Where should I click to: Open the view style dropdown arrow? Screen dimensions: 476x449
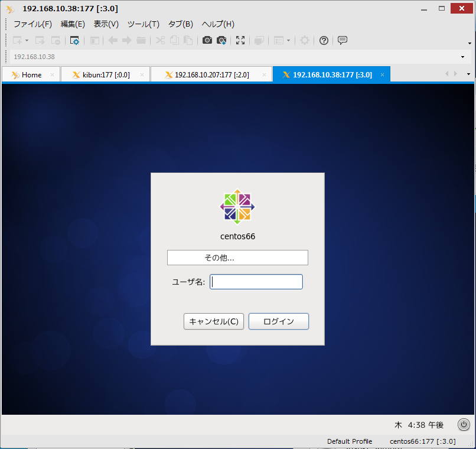[288, 40]
